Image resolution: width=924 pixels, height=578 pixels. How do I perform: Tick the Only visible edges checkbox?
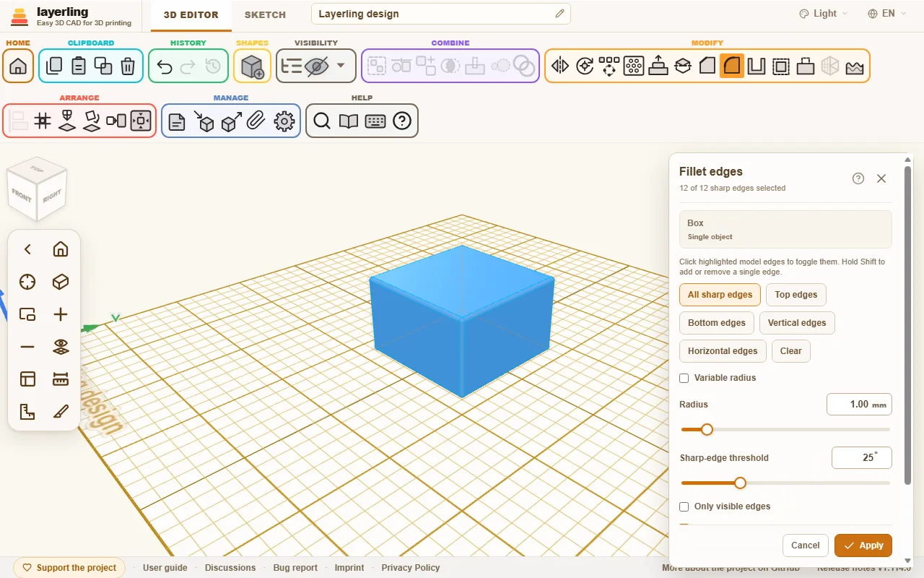point(684,506)
